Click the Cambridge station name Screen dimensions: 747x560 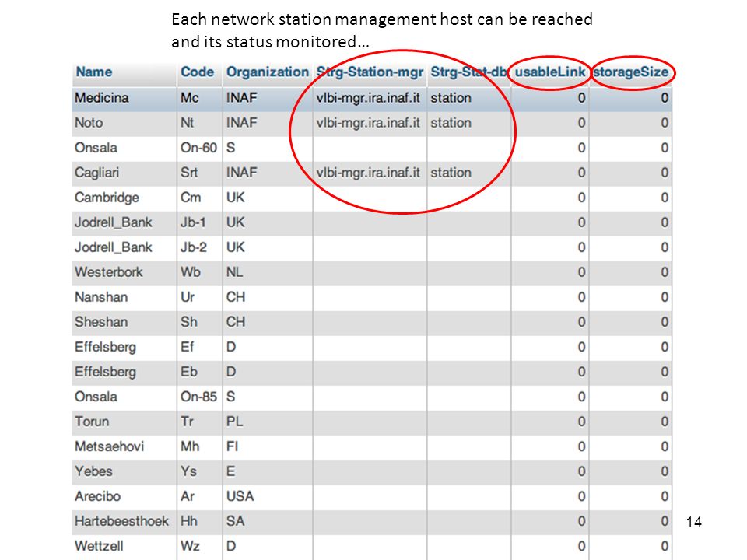(x=107, y=197)
